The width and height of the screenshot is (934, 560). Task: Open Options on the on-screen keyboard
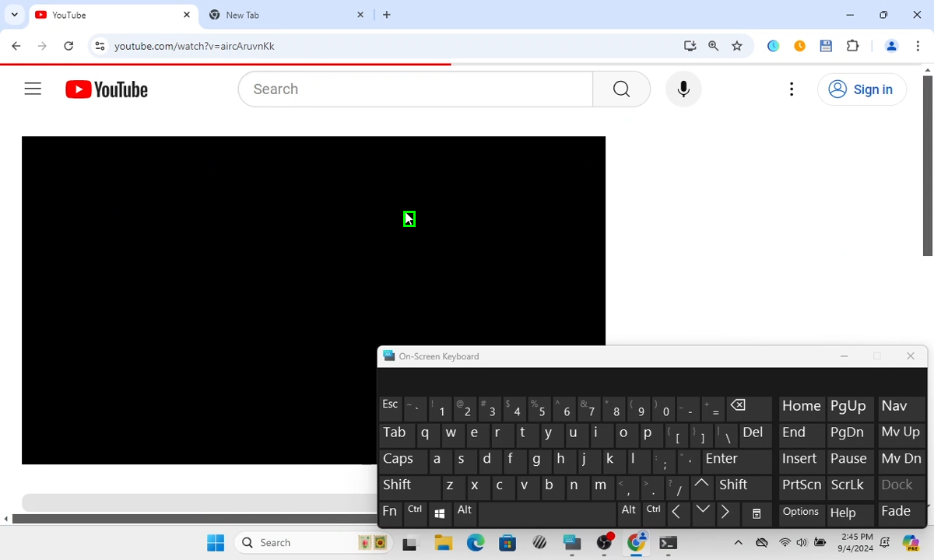(801, 512)
